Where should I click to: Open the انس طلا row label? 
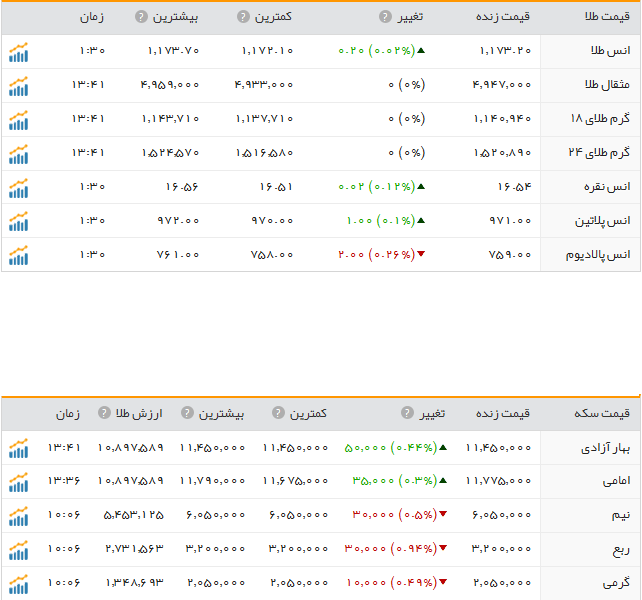pyautogui.click(x=610, y=51)
